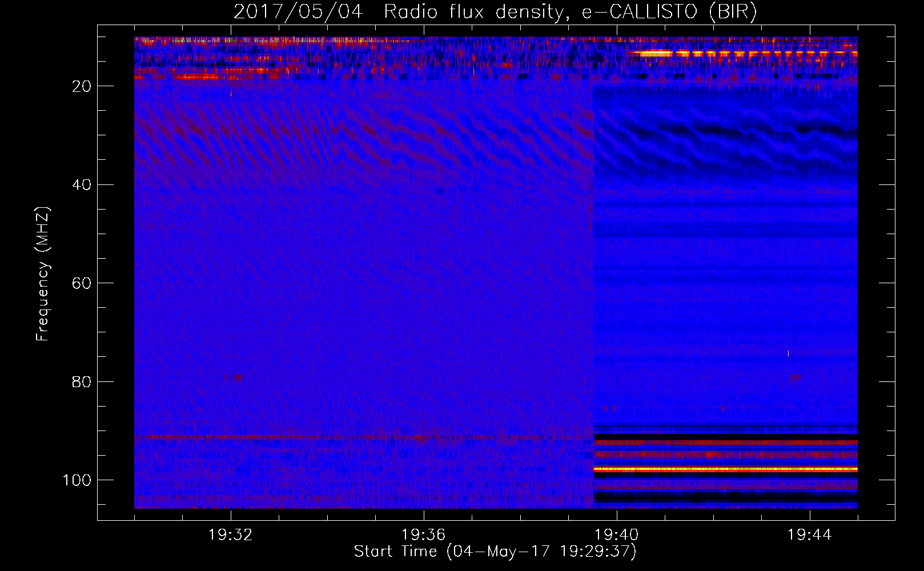The height and width of the screenshot is (571, 924).
Task: Select the "60" frequency tick label
Action: (82, 283)
